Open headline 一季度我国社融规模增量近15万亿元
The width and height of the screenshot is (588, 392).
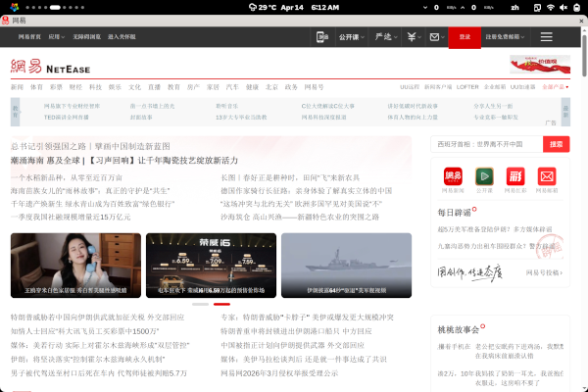tap(71, 218)
